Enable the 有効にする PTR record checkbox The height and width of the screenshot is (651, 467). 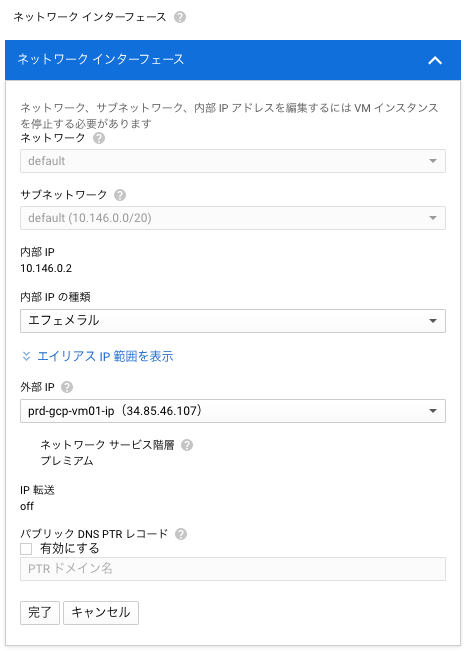[26, 549]
